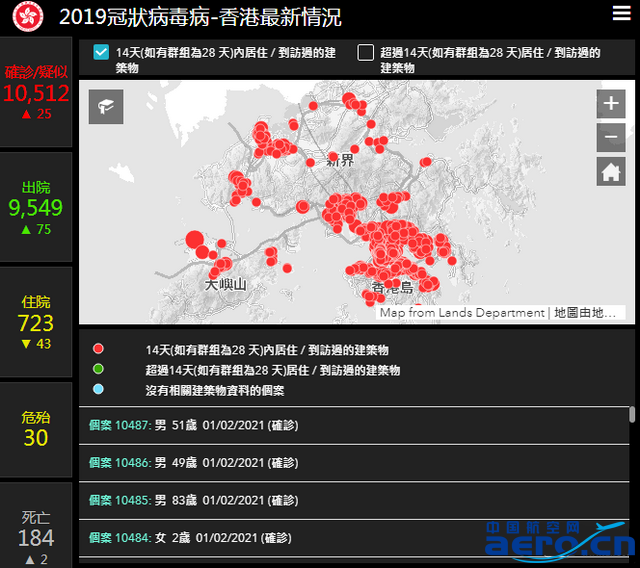
Task: Click the red legend dot
Action: click(x=98, y=349)
